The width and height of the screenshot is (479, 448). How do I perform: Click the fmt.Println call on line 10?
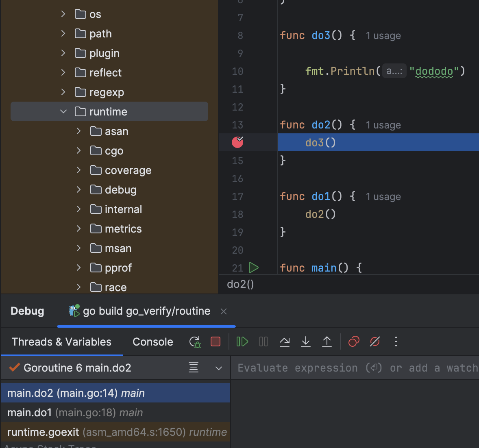(x=340, y=71)
